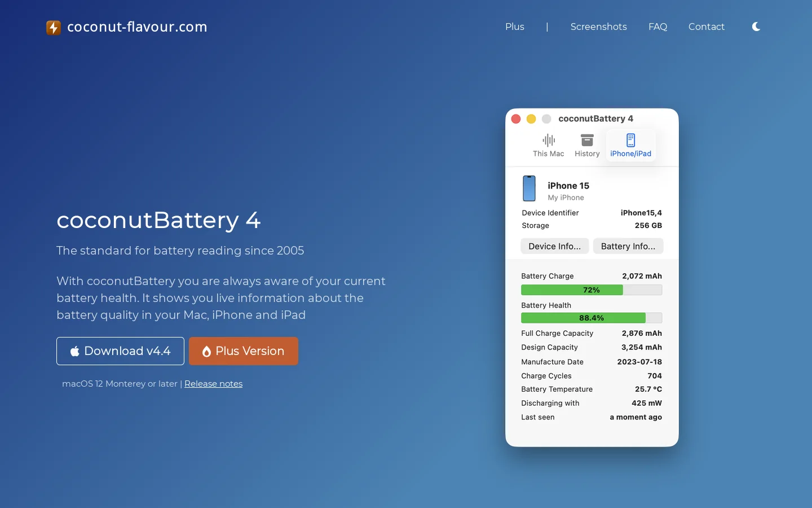812x508 pixels.
Task: Select the This Mac tab waveform icon
Action: [549, 140]
